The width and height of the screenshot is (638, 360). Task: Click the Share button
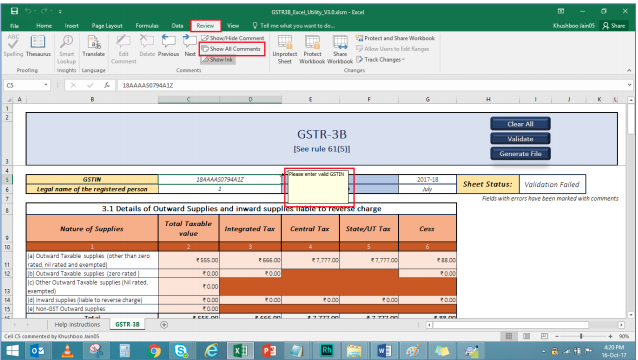tap(614, 26)
